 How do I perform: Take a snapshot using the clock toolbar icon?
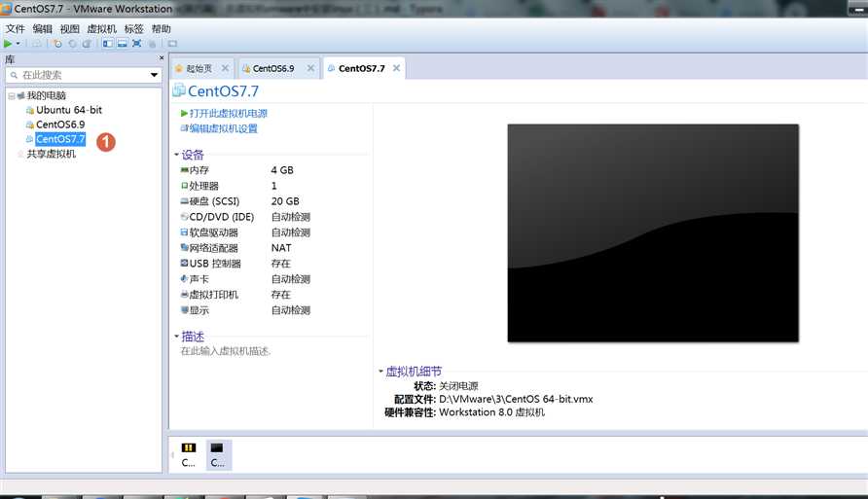(x=57, y=43)
